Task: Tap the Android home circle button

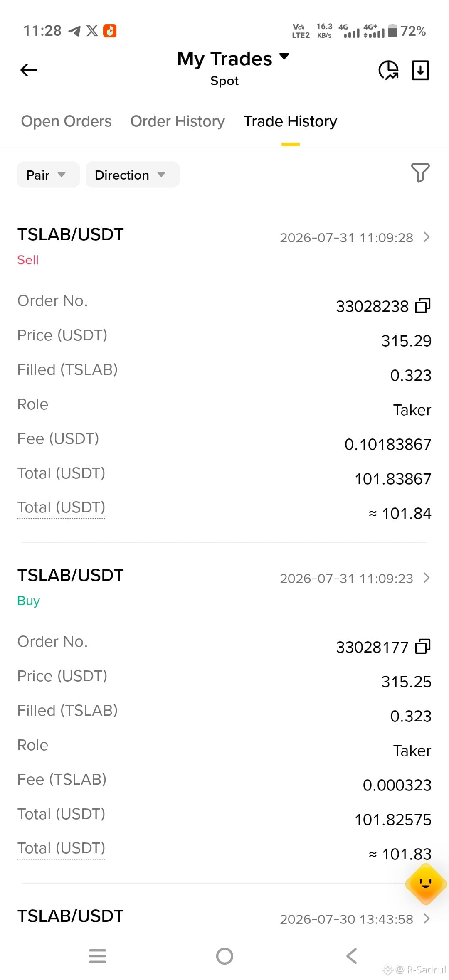Action: coord(224,956)
